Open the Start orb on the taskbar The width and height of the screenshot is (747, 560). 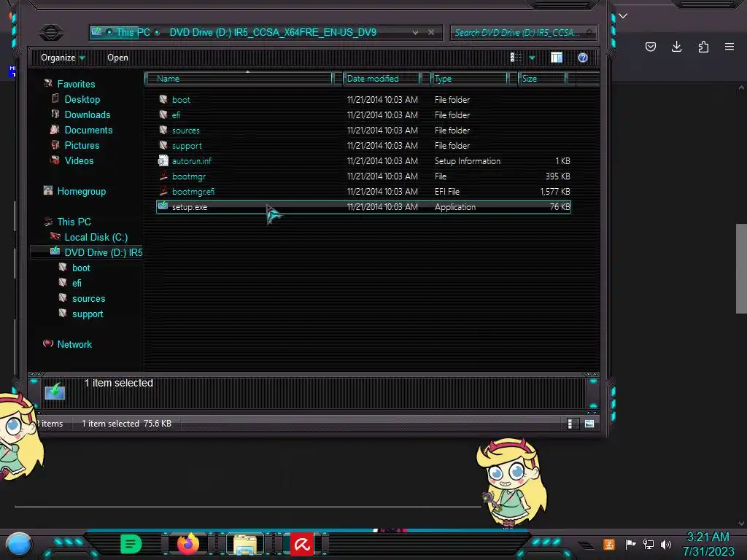[x=19, y=544]
